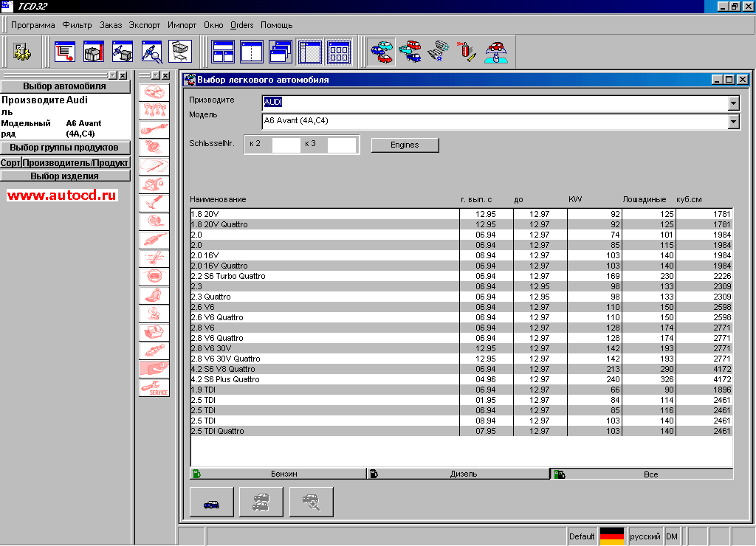The width and height of the screenshot is (756, 546).
Task: Select the 4.2 S6 Plus Quattro row
Action: (x=461, y=379)
